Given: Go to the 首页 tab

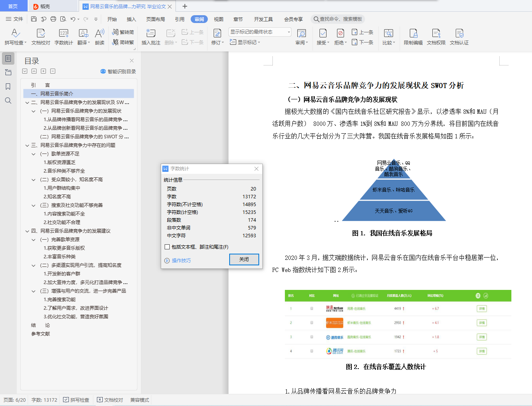Looking at the screenshot, I should 13,6.
